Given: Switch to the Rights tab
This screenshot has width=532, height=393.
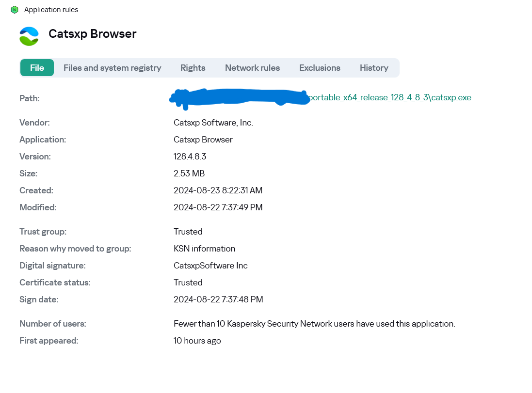Looking at the screenshot, I should (193, 68).
